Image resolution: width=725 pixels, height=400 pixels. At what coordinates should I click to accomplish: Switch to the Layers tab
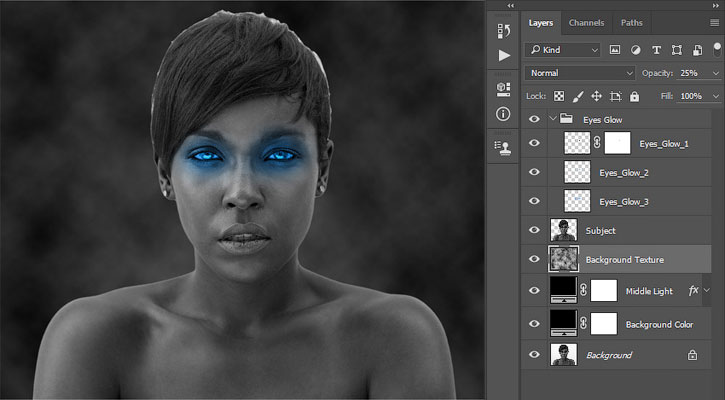pyautogui.click(x=541, y=23)
